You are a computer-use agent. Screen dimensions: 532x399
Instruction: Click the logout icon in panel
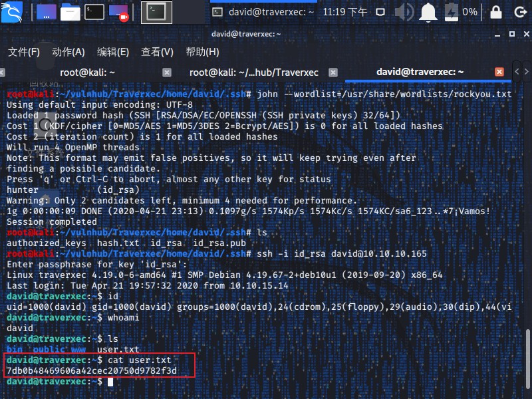coord(520,12)
